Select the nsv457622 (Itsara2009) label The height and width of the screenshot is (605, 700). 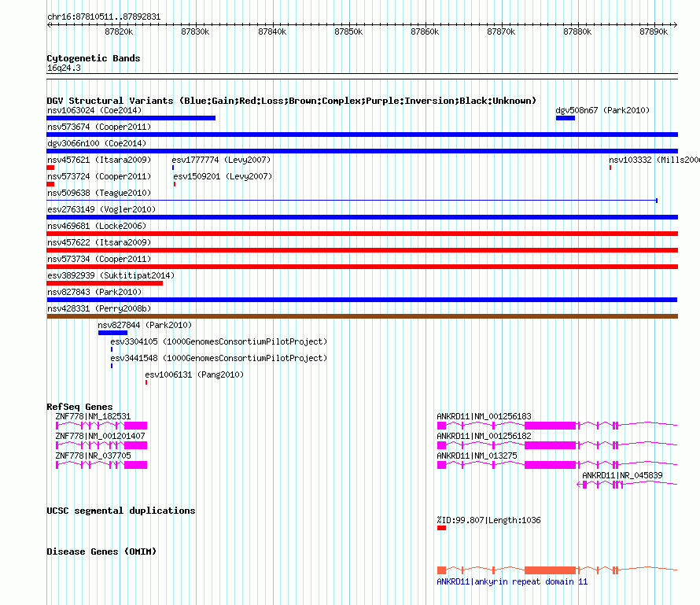tap(99, 242)
